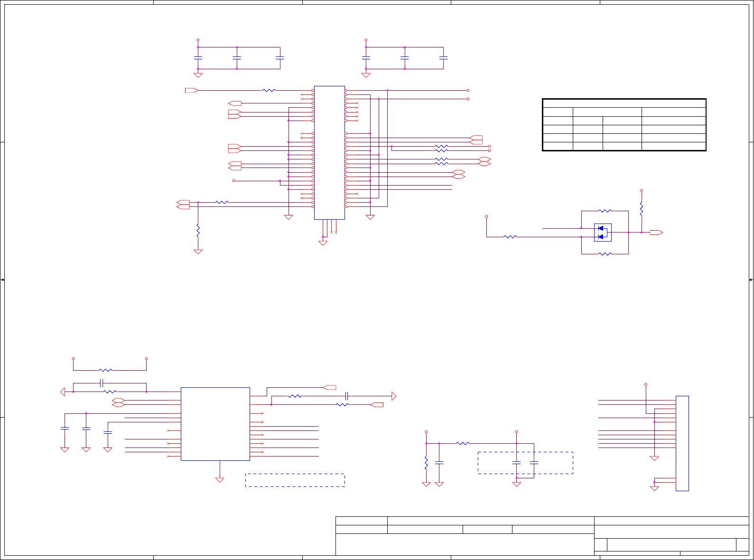754x560 pixels.
Task: Click the ground symbol under the connector's bottom pins
Action: point(323,243)
